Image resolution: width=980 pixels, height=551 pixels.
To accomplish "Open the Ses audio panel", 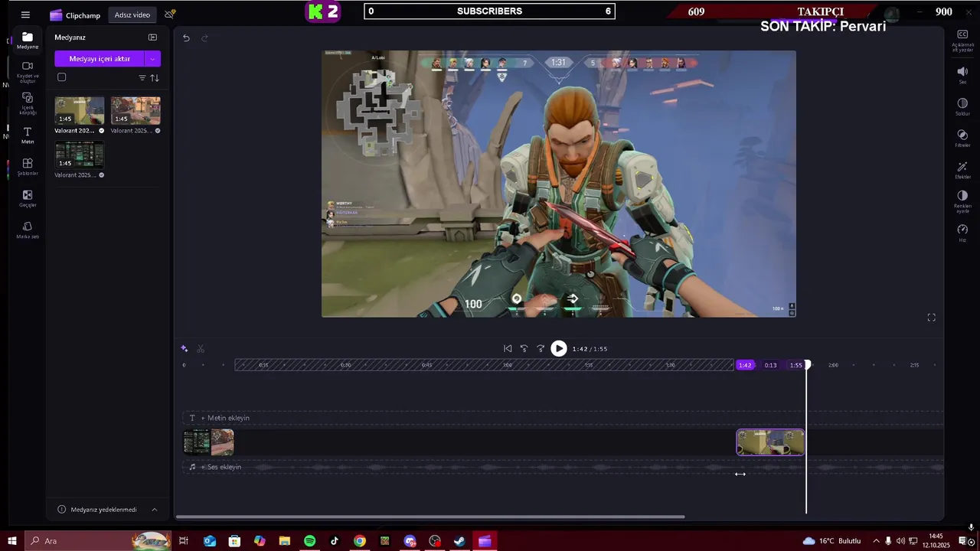I will click(962, 75).
